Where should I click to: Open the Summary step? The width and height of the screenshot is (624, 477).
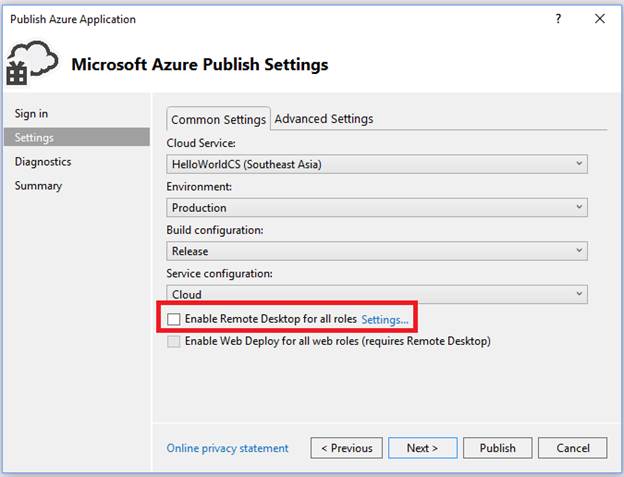(38, 186)
